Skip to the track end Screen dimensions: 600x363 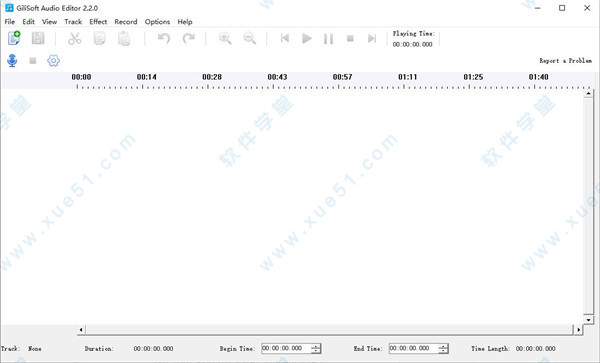pos(372,38)
